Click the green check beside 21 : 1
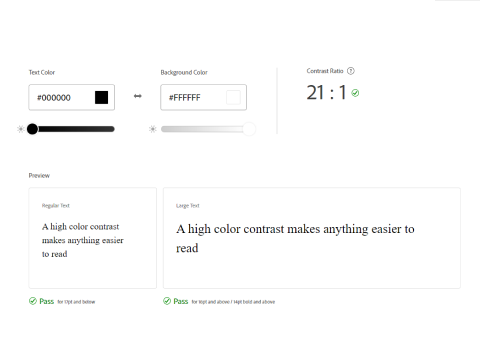This screenshot has width=480, height=364. tap(355, 93)
